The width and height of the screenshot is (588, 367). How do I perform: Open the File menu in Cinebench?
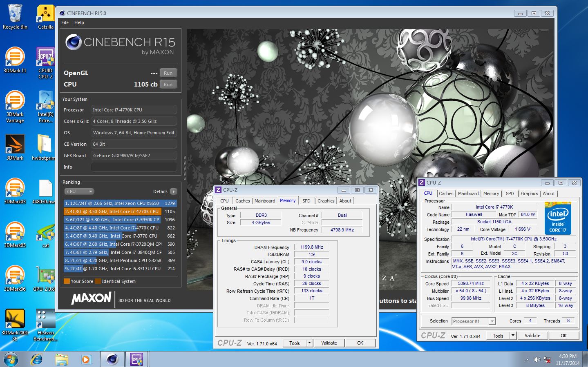point(65,22)
